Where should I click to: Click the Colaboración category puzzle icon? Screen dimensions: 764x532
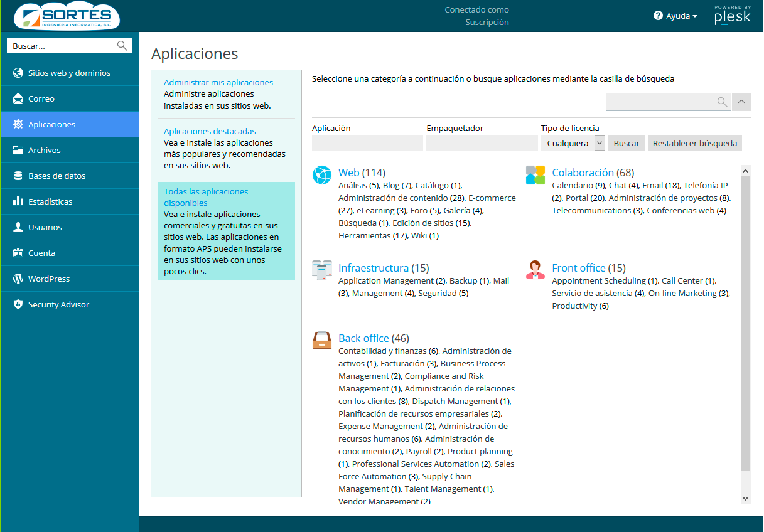(x=535, y=175)
